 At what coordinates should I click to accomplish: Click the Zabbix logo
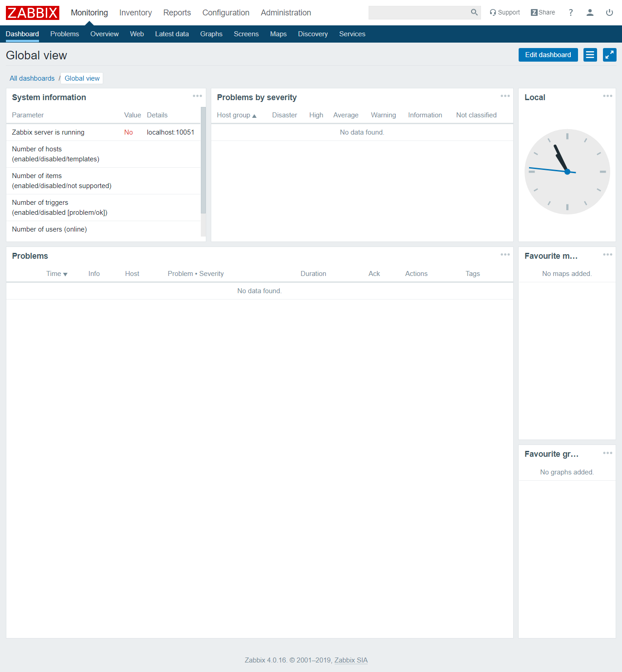pyautogui.click(x=33, y=13)
